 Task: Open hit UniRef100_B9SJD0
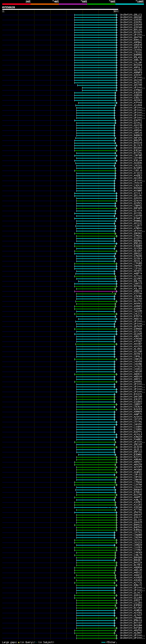point(131,30)
